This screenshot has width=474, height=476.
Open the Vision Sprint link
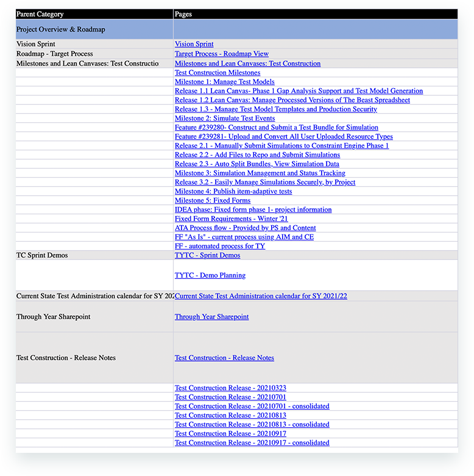[194, 44]
